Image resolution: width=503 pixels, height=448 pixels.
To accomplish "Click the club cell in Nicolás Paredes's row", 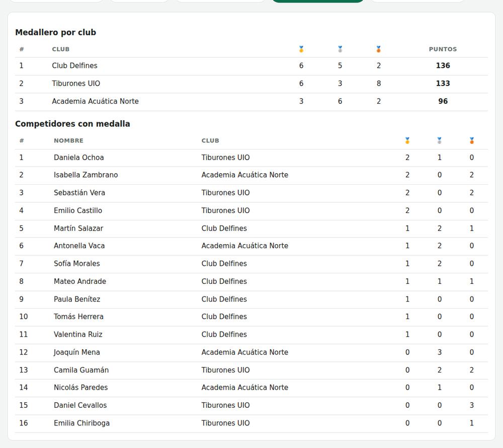I will [x=245, y=388].
